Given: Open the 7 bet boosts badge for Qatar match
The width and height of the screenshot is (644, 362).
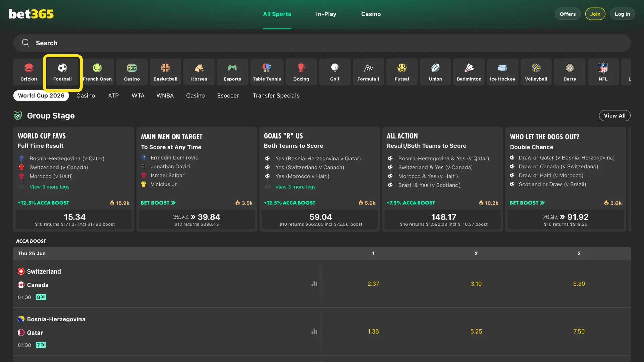Looking at the screenshot, I should [x=41, y=345].
